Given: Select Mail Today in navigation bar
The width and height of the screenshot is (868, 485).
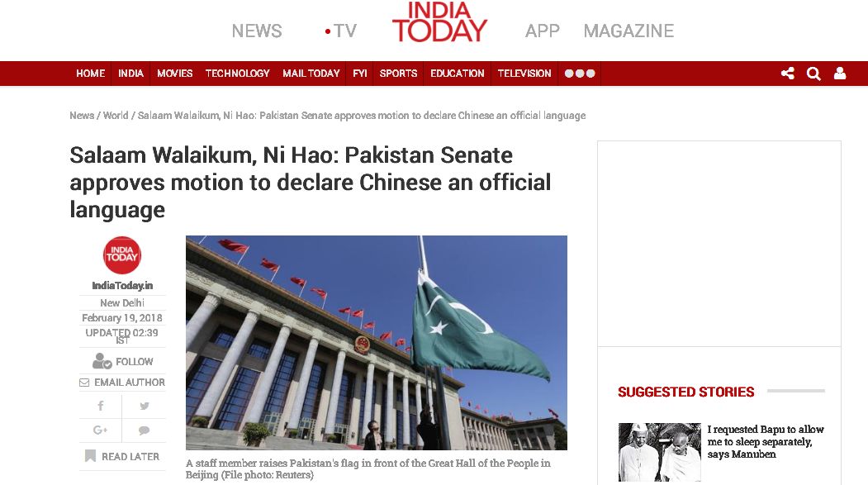Looking at the screenshot, I should [311, 74].
